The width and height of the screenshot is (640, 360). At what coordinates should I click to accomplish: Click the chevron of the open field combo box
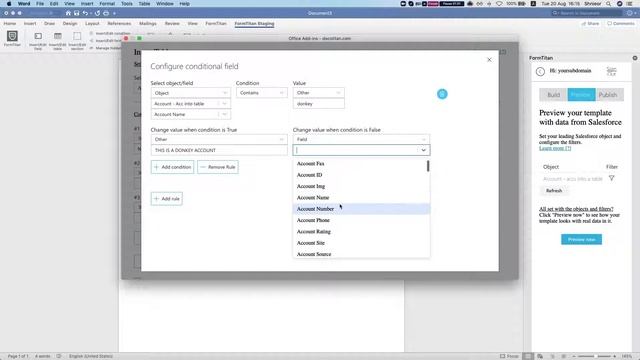click(423, 150)
